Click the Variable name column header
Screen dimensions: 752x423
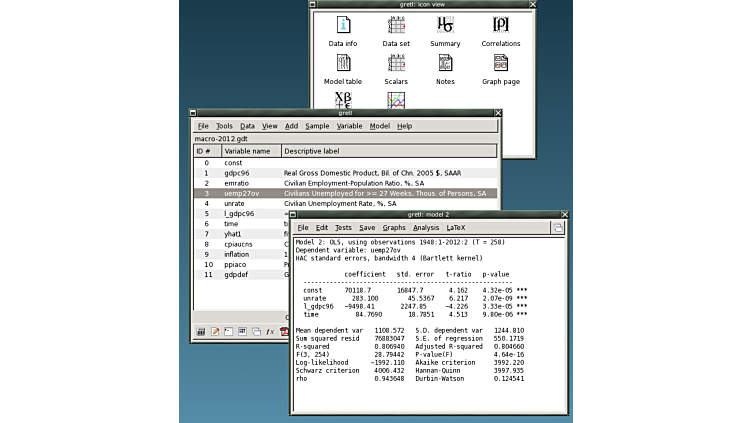pyautogui.click(x=247, y=151)
